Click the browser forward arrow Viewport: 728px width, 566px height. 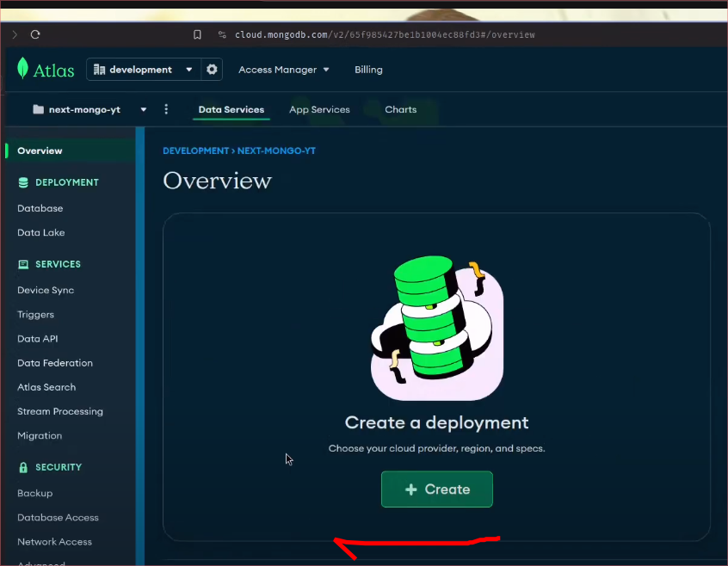click(14, 34)
